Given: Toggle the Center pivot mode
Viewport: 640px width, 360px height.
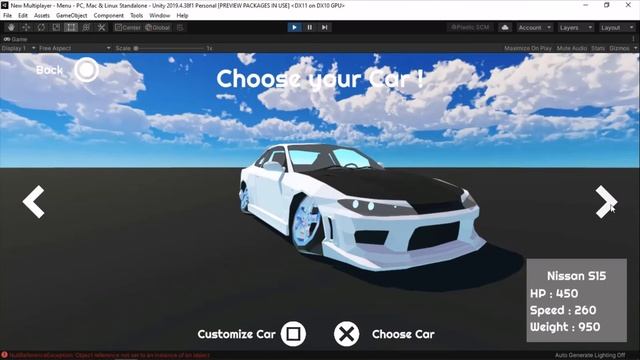Looking at the screenshot, I should [128, 27].
